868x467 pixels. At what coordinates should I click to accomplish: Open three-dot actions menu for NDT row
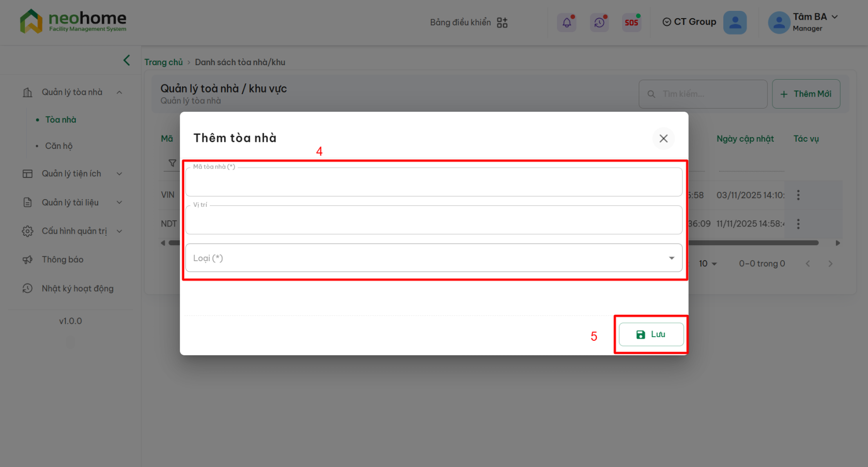[x=798, y=224]
